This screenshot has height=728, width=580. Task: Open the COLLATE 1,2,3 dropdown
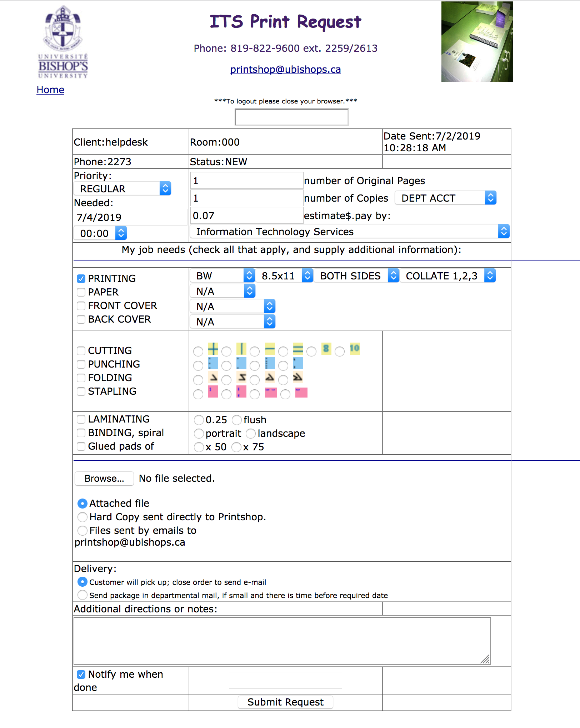click(x=448, y=276)
